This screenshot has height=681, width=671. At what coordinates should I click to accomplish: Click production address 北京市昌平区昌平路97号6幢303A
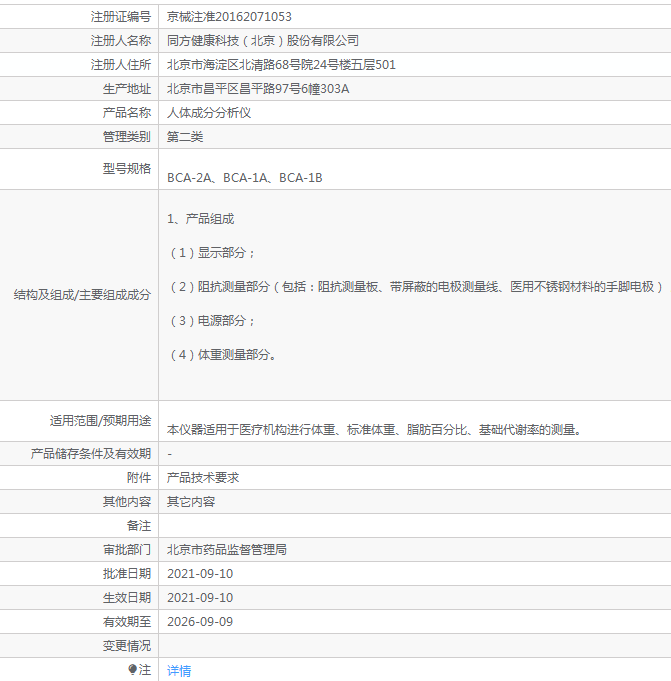258,89
